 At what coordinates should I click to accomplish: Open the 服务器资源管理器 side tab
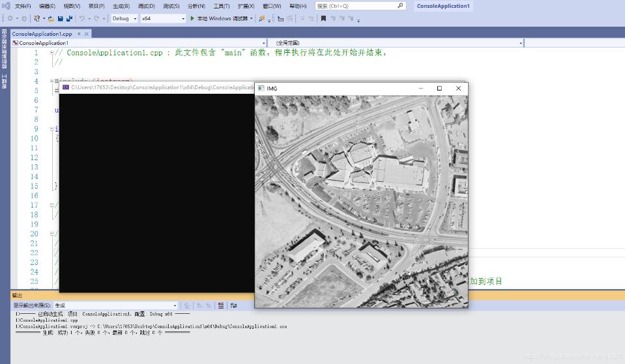[4, 49]
